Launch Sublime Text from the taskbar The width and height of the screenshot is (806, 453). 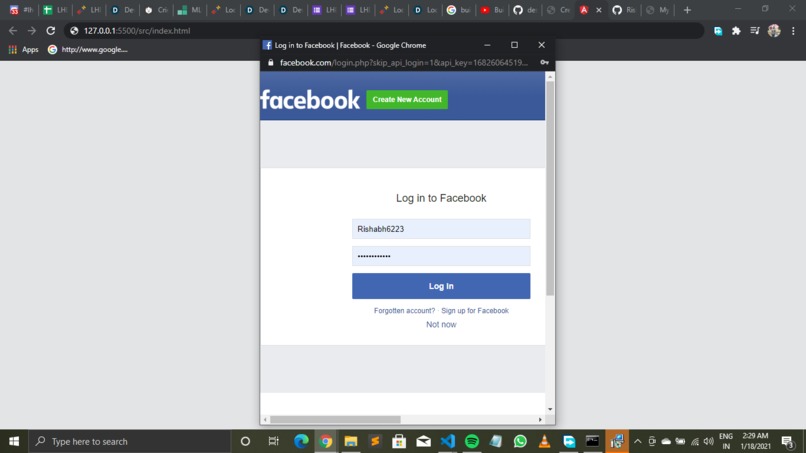click(x=375, y=441)
